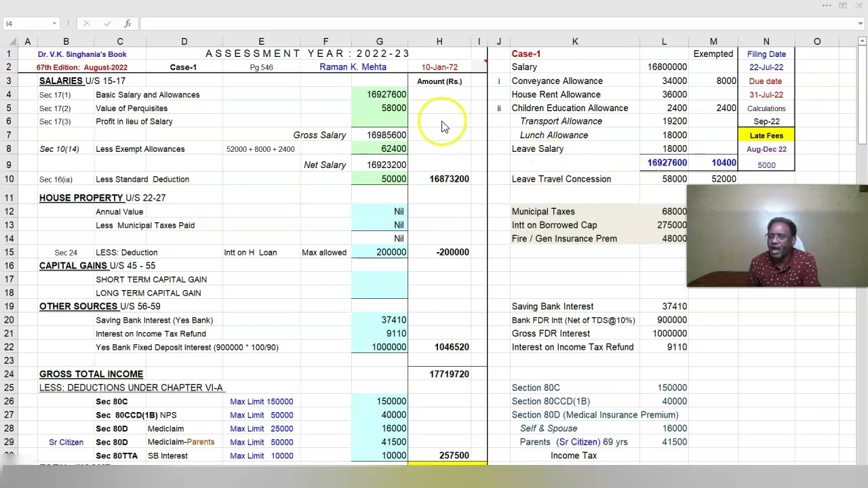Select the Salary value 16800000
The height and width of the screenshot is (488, 868).
[x=665, y=67]
